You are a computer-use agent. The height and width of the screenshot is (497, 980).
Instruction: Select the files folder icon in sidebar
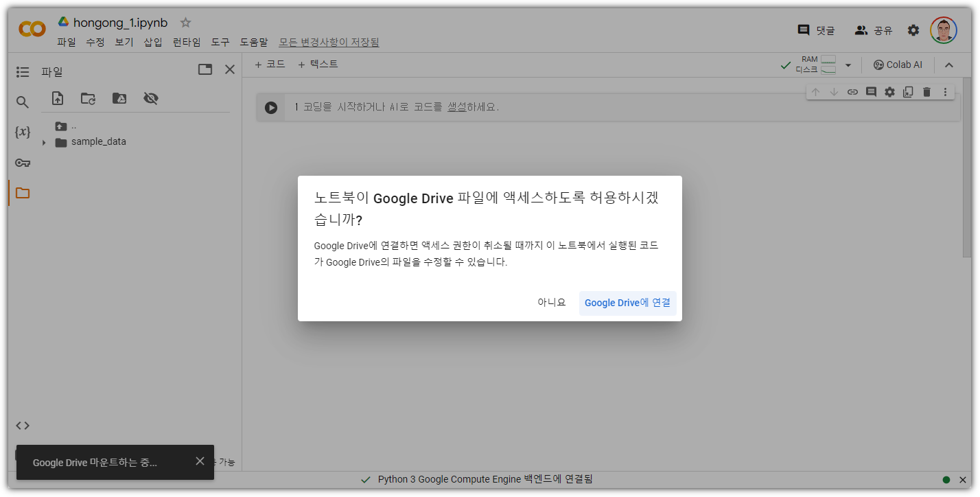click(x=23, y=193)
